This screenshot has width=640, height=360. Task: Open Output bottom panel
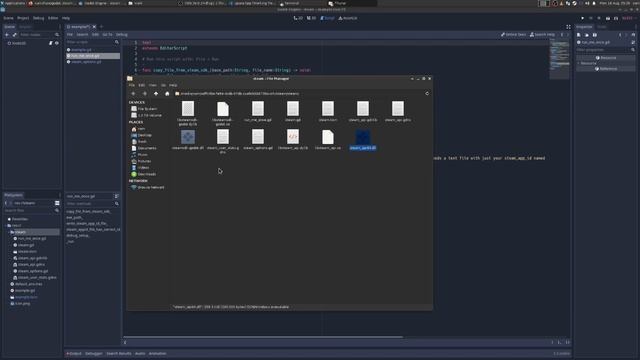[74, 353]
